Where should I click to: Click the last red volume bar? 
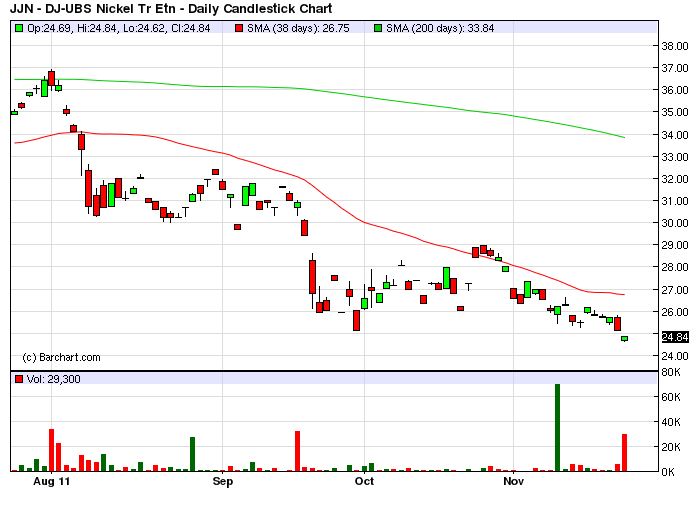[x=625, y=452]
